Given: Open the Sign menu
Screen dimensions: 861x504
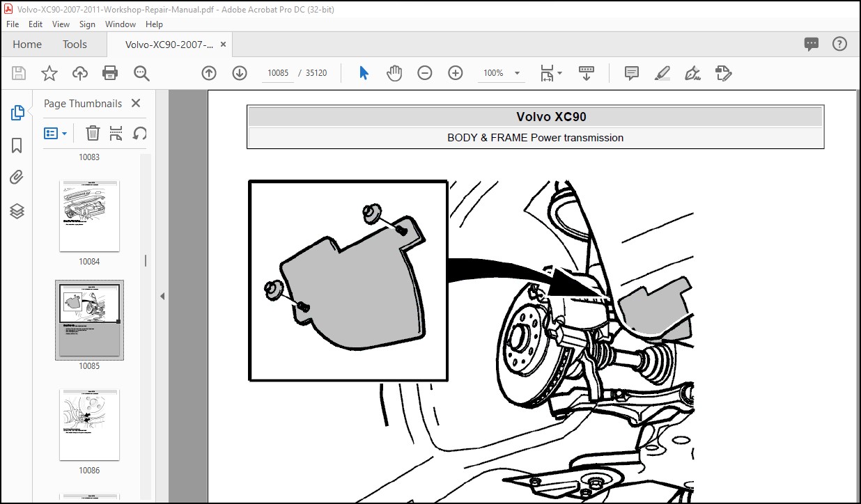Looking at the screenshot, I should [x=87, y=24].
